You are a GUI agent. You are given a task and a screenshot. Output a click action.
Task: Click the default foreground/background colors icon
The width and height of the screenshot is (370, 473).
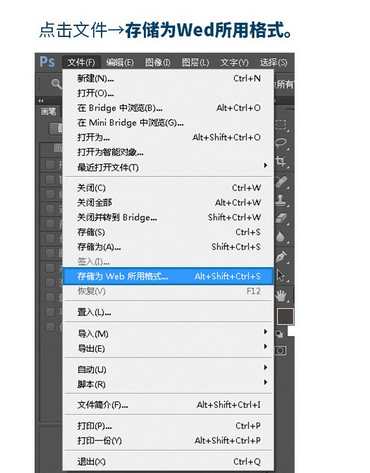pos(279,334)
